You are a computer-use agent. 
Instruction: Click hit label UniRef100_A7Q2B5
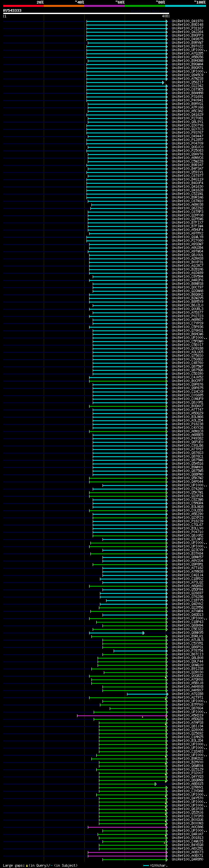(x=187, y=54)
